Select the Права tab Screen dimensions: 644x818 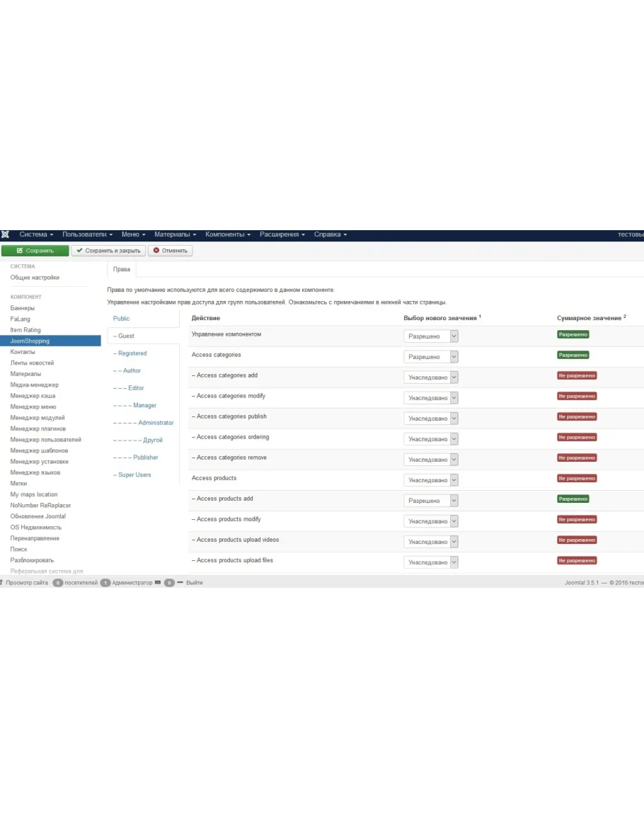point(121,270)
